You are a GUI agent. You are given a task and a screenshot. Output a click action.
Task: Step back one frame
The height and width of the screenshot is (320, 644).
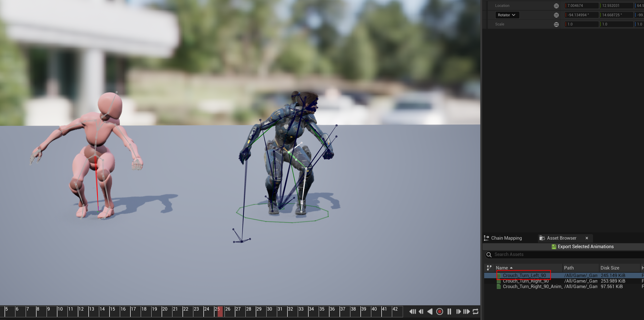pyautogui.click(x=421, y=312)
